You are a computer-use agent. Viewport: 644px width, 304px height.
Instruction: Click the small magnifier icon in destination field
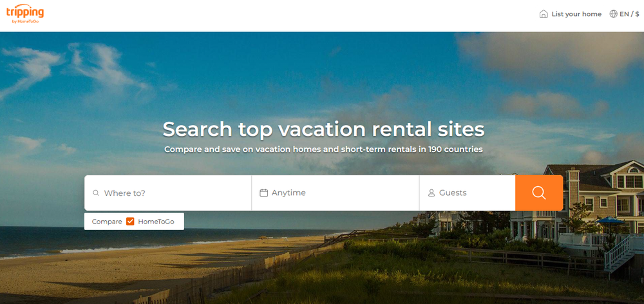[96, 193]
